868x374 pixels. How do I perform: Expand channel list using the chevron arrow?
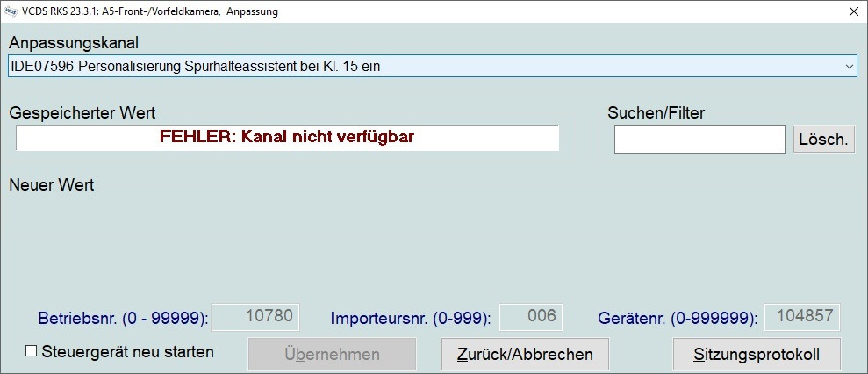tap(848, 66)
